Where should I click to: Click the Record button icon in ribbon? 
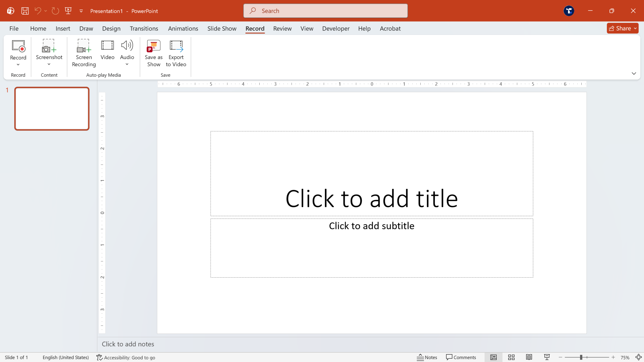click(18, 46)
